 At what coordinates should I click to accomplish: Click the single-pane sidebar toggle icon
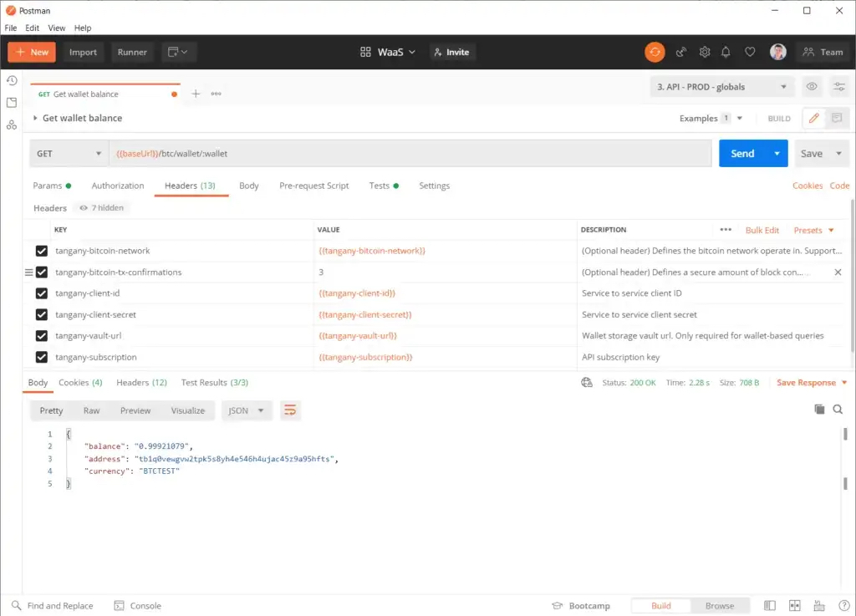click(x=770, y=606)
